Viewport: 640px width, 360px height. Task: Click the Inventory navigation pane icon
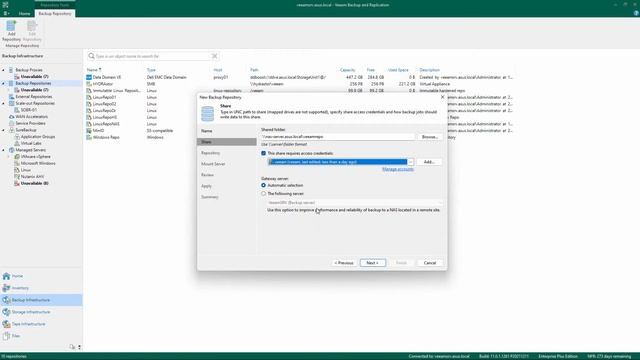pos(6,288)
